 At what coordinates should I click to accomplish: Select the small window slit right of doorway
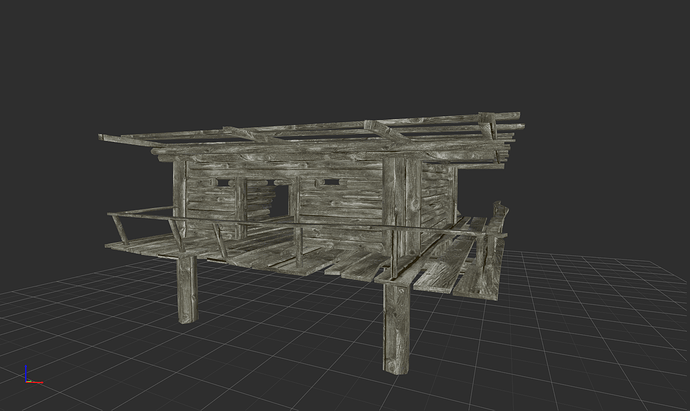[326, 184]
